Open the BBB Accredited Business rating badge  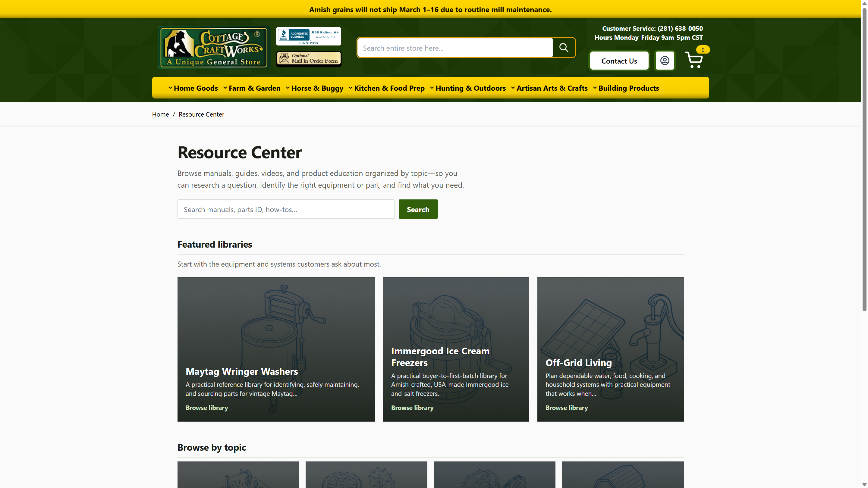[308, 36]
